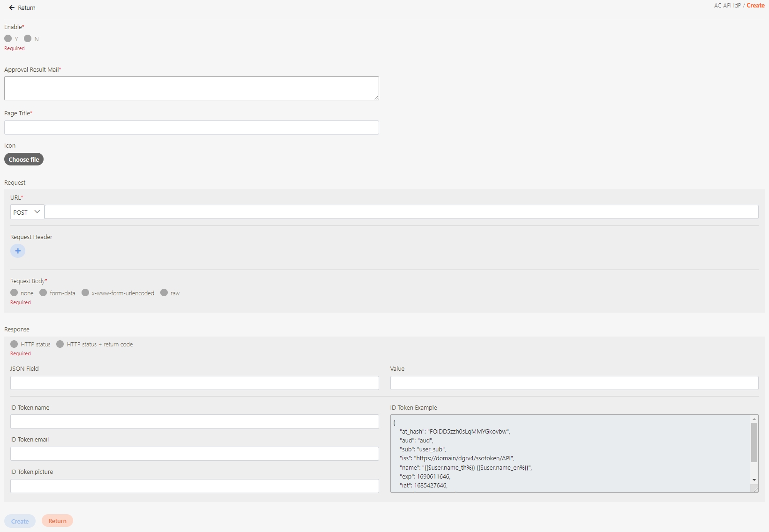769x532 pixels.
Task: Focus the Page Title input field
Action: [x=191, y=127]
